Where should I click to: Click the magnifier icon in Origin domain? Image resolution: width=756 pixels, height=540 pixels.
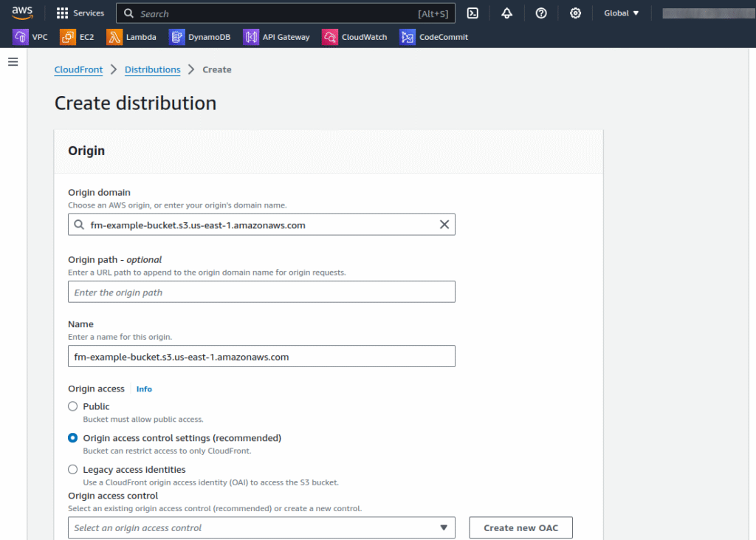pyautogui.click(x=79, y=225)
